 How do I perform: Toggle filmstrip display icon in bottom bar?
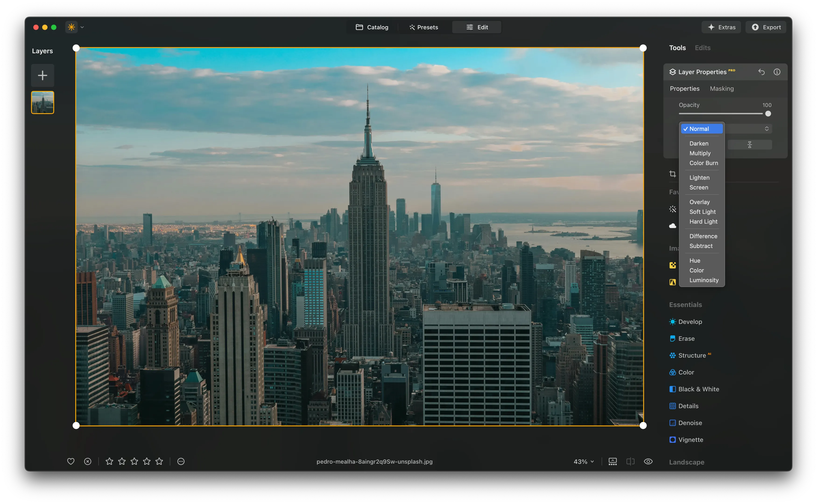(613, 461)
